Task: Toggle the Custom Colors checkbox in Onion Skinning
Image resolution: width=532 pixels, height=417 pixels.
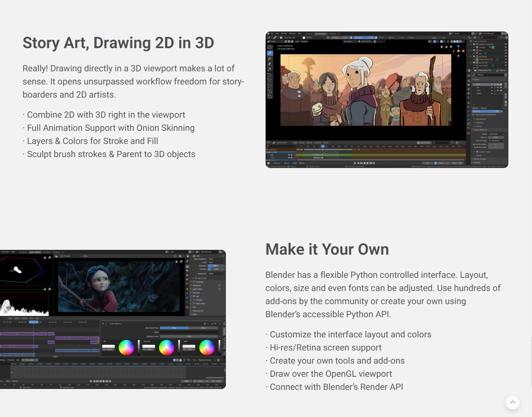Action: tap(477, 152)
